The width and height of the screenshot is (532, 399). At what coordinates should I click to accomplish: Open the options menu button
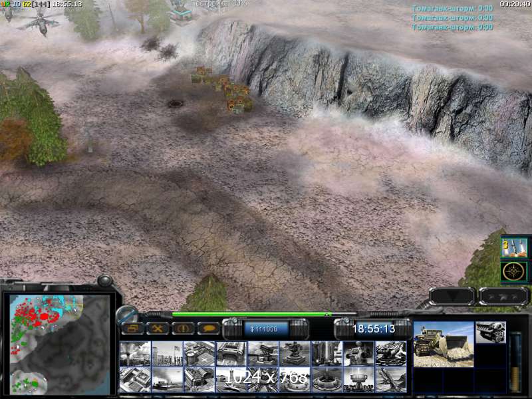coord(132,329)
